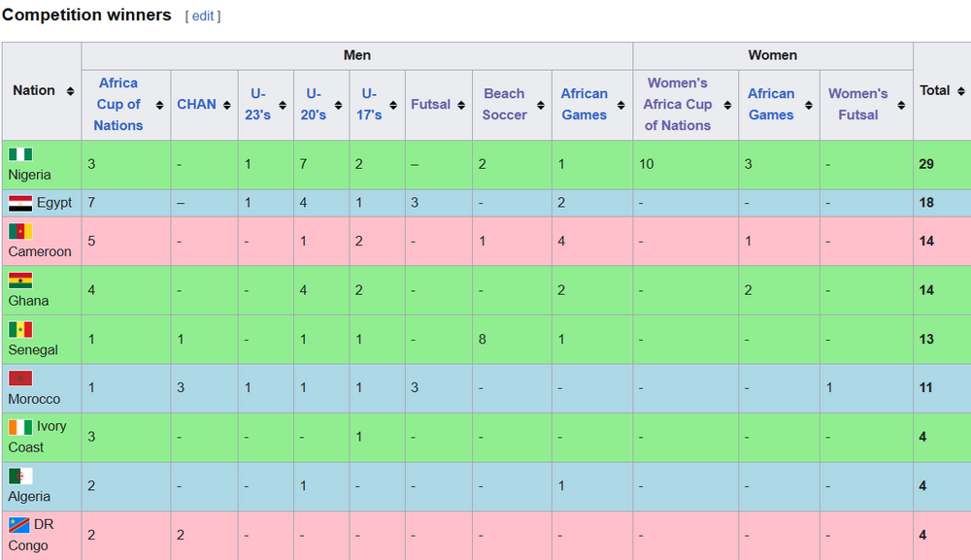Open the Africa Cup of Nations link
The image size is (971, 560).
[117, 105]
